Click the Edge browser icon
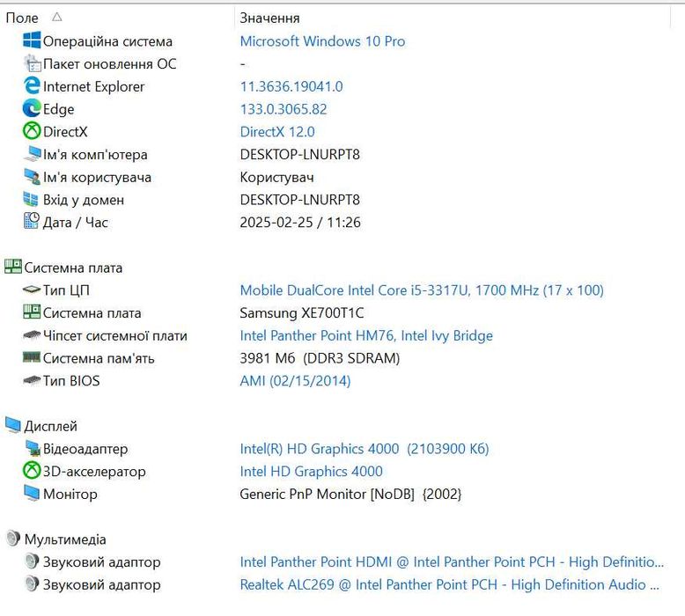 (x=32, y=109)
